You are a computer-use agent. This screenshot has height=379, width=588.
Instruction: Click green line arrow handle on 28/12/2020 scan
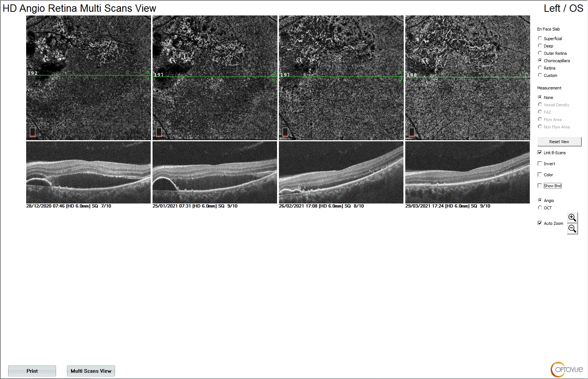coord(148,75)
